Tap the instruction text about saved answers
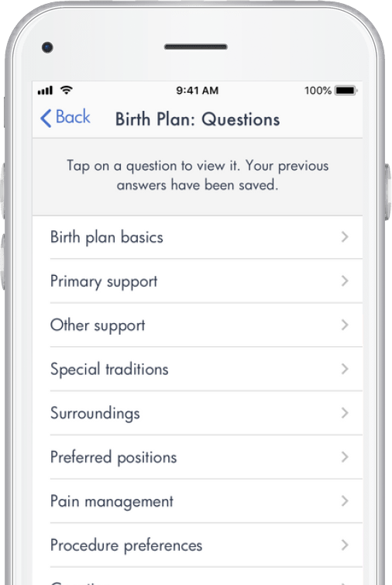 [198, 175]
